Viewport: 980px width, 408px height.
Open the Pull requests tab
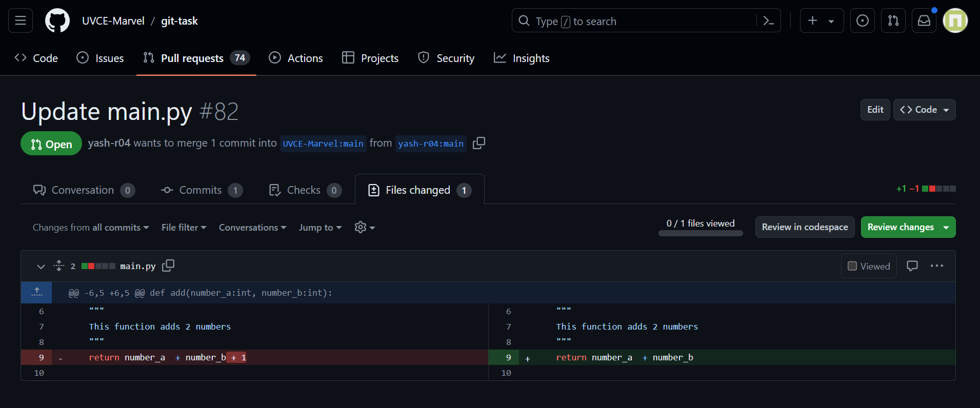(196, 58)
